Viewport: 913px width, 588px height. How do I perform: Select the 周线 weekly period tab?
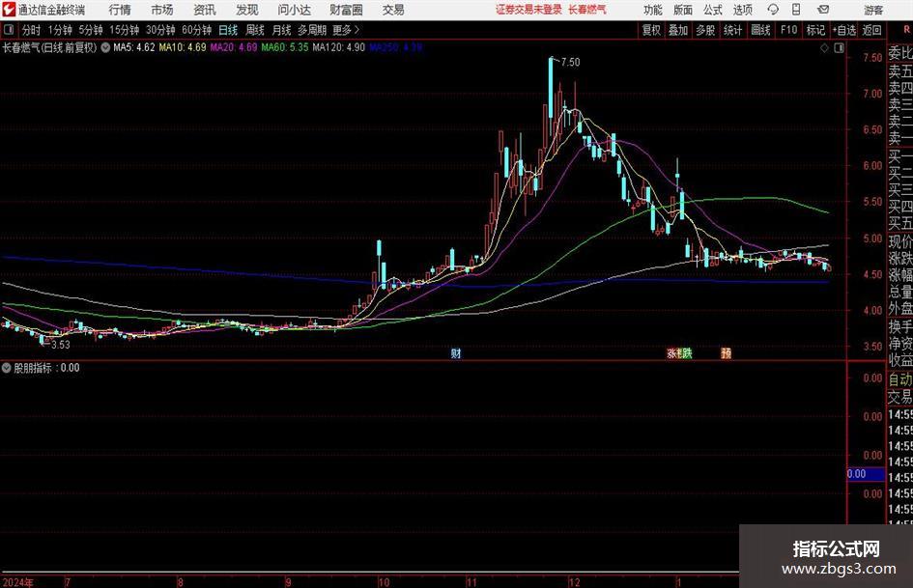[x=255, y=30]
